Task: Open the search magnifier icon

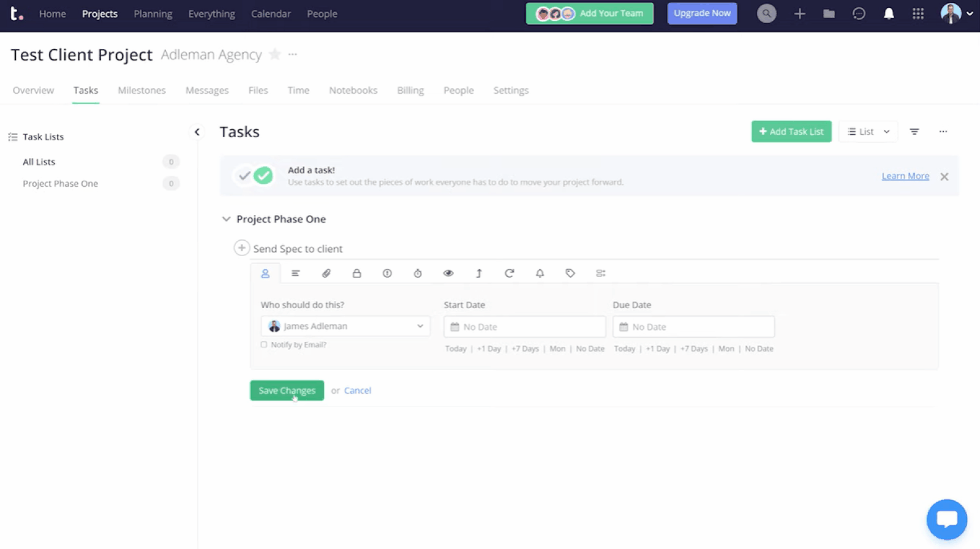Action: [766, 13]
